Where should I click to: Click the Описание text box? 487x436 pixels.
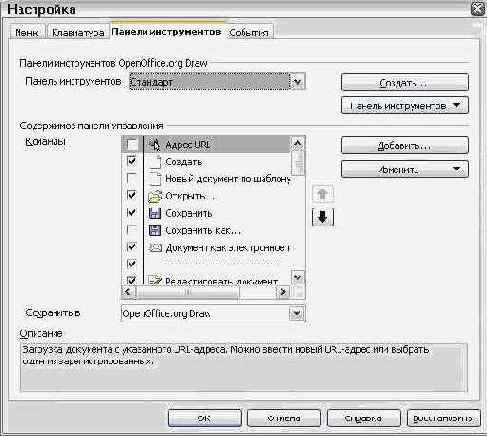(x=244, y=367)
